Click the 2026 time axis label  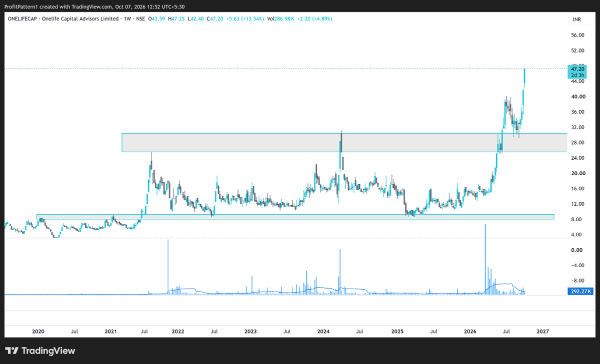pyautogui.click(x=469, y=331)
